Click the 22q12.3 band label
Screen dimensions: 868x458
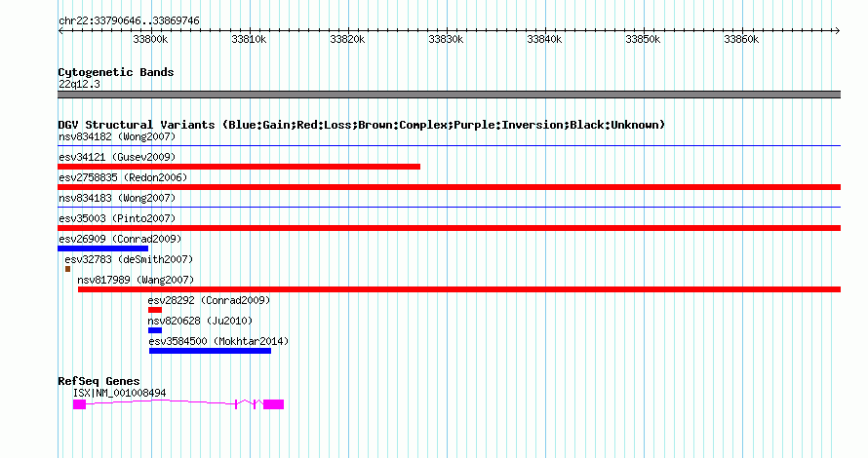(x=79, y=84)
